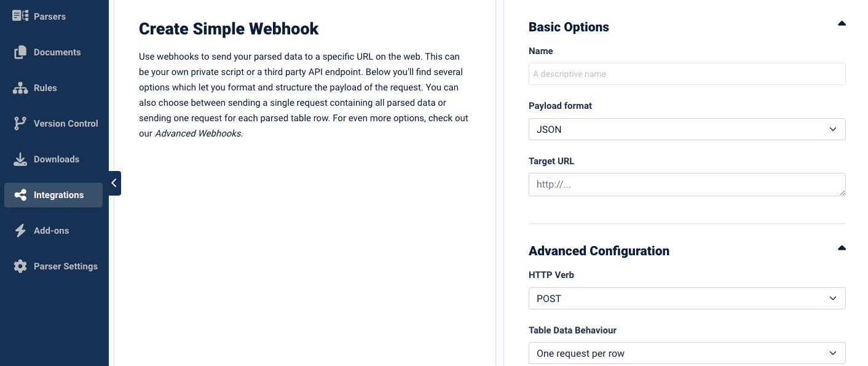Open the Documents menu item
868x366 pixels.
pyautogui.click(x=57, y=52)
